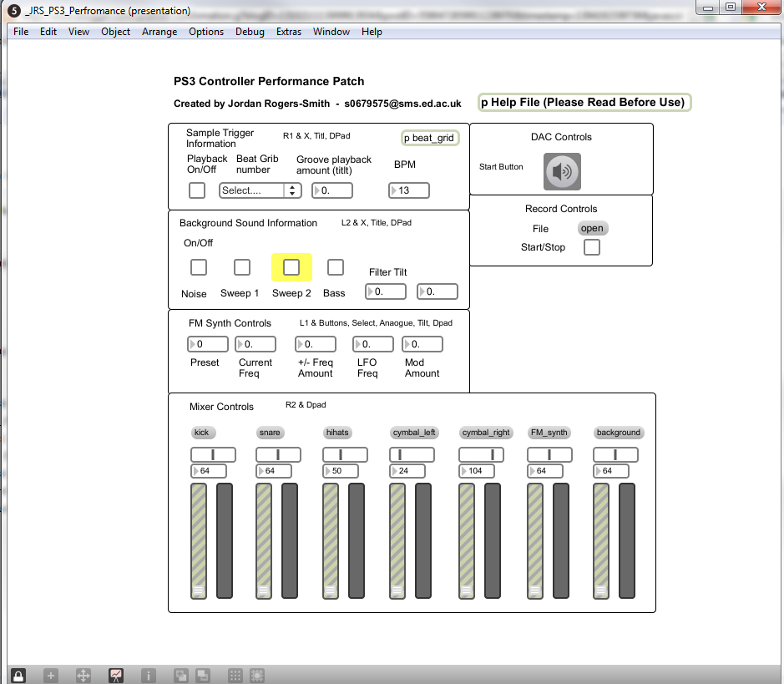
Task: Click the snare channel label button
Action: point(270,433)
